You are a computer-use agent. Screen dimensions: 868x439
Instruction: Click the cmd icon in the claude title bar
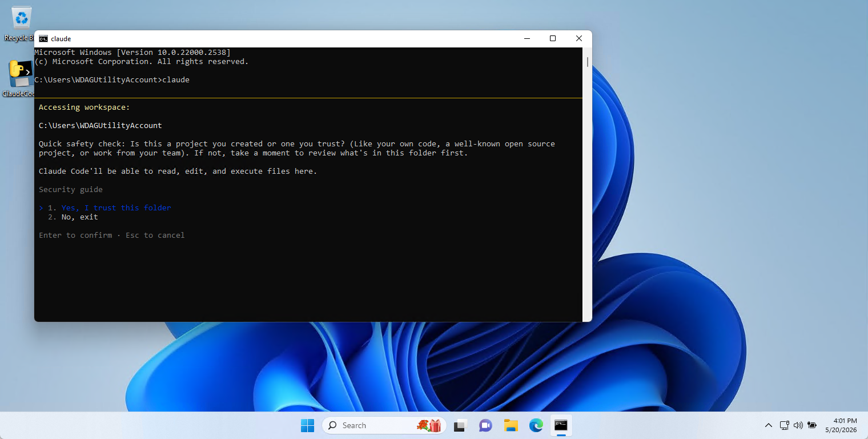click(43, 39)
